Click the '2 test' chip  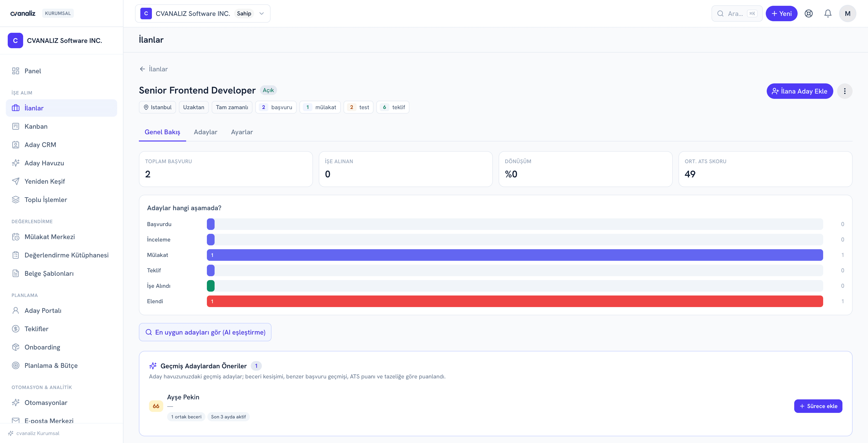point(359,107)
